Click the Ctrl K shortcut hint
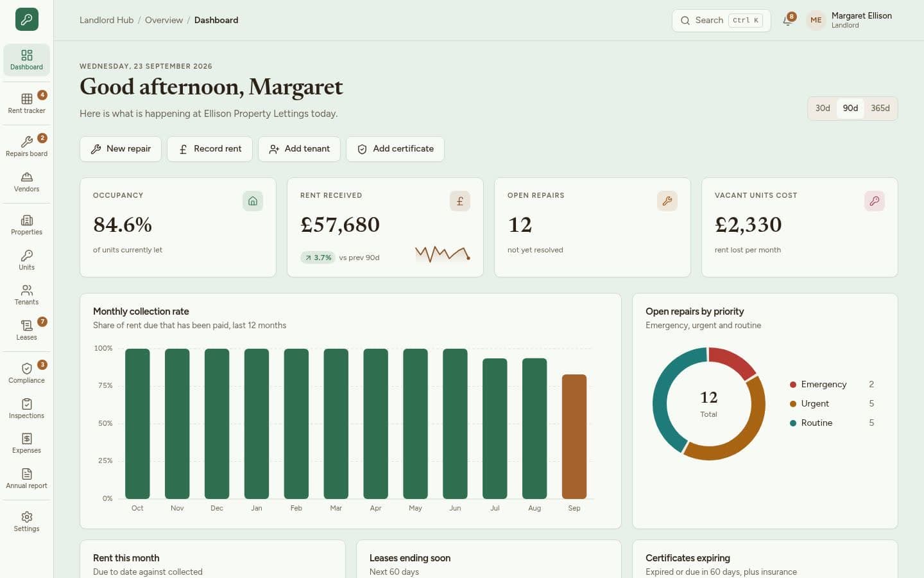This screenshot has width=924, height=578. tap(746, 21)
